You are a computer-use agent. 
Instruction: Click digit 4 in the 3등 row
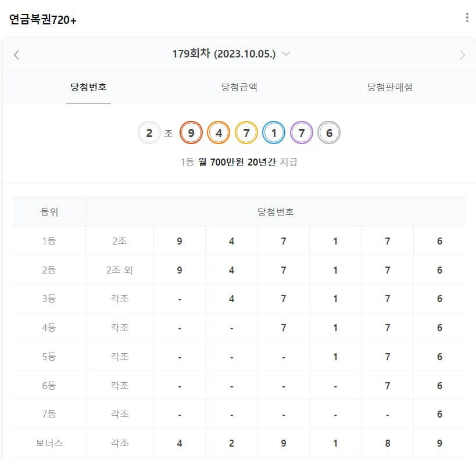click(x=231, y=299)
